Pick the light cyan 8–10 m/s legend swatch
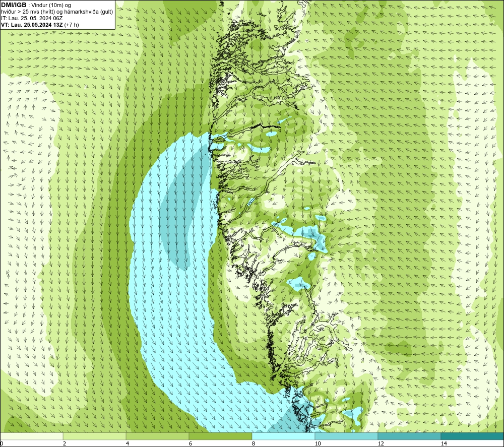Image resolution: width=504 pixels, height=447 pixels. tap(283, 436)
